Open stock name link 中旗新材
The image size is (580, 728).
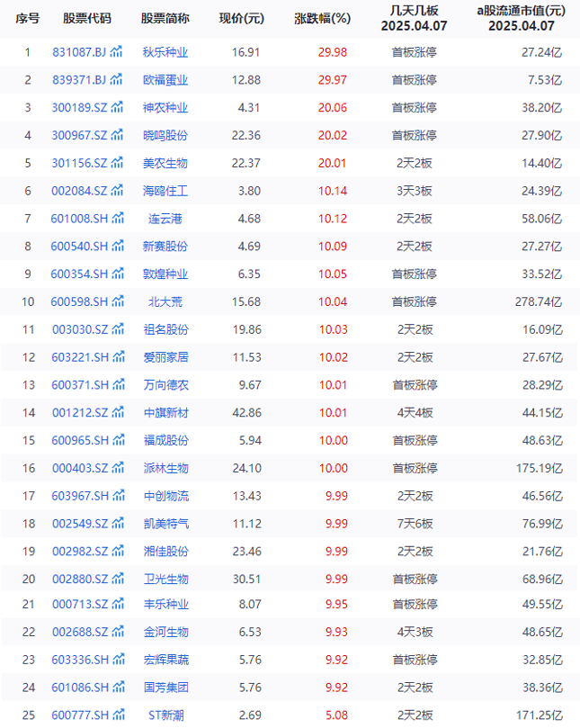click(166, 413)
